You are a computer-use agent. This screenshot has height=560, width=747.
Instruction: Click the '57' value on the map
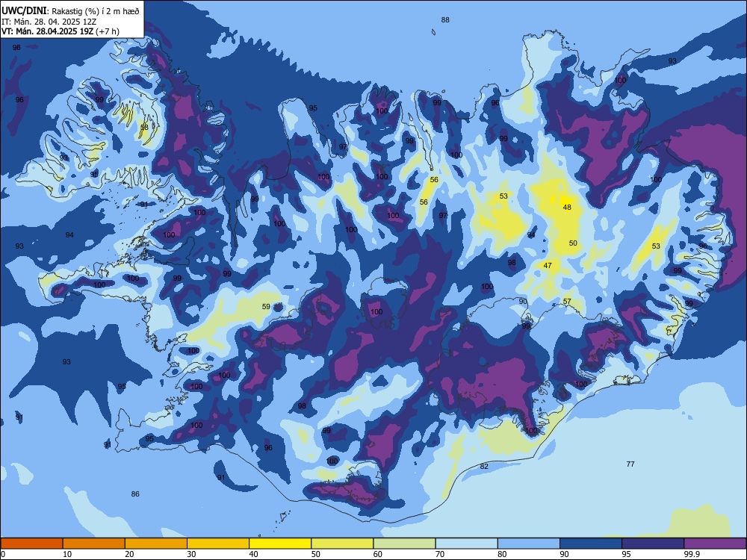(x=567, y=302)
